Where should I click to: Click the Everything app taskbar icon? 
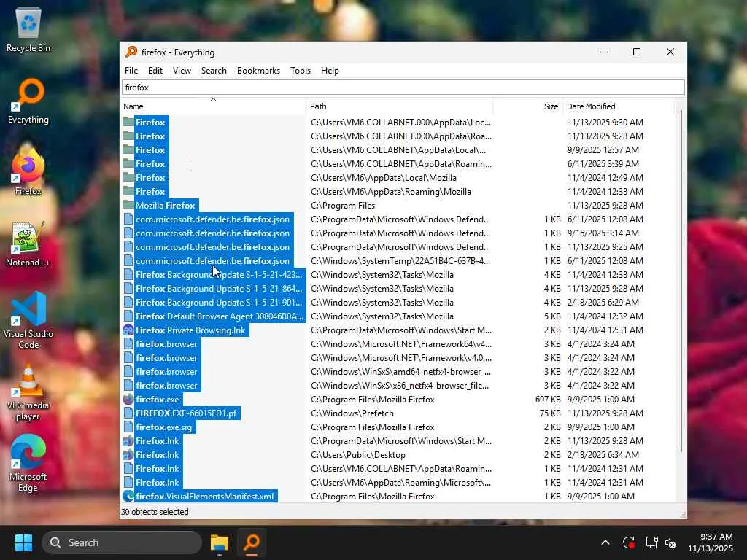252,542
